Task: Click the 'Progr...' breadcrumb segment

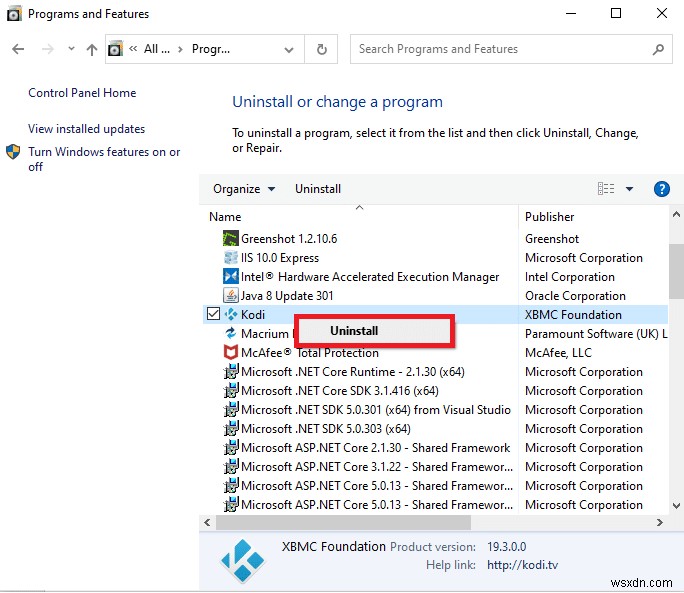Action: click(211, 49)
